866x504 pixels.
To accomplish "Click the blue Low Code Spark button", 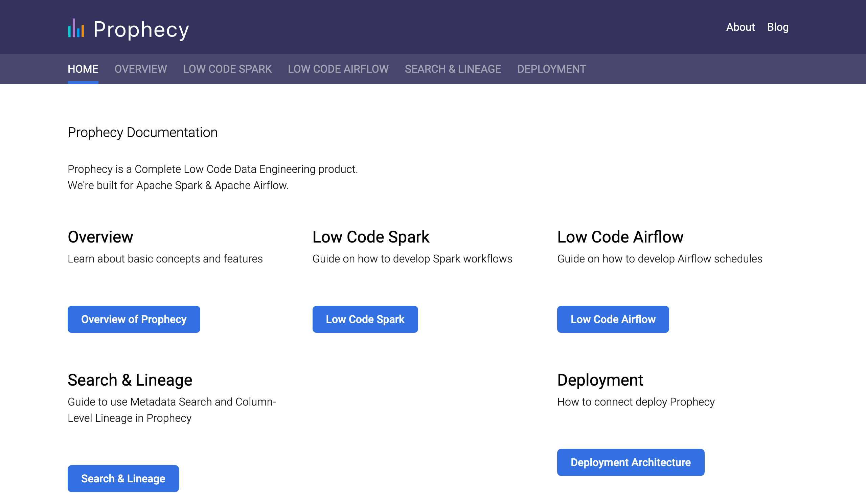I will coord(365,319).
